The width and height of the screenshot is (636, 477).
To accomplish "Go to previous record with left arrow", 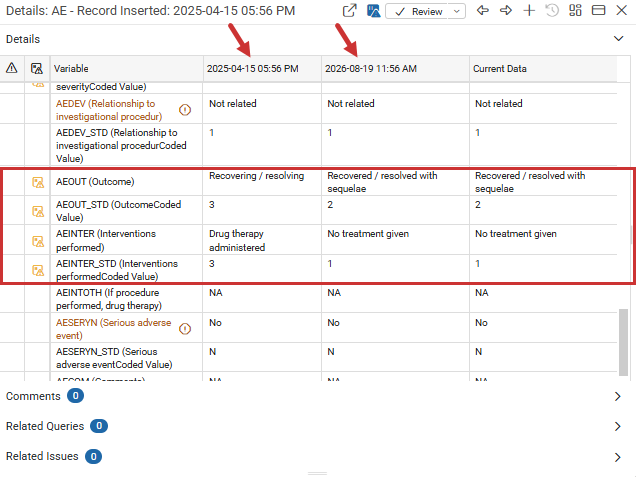I will 482,10.
